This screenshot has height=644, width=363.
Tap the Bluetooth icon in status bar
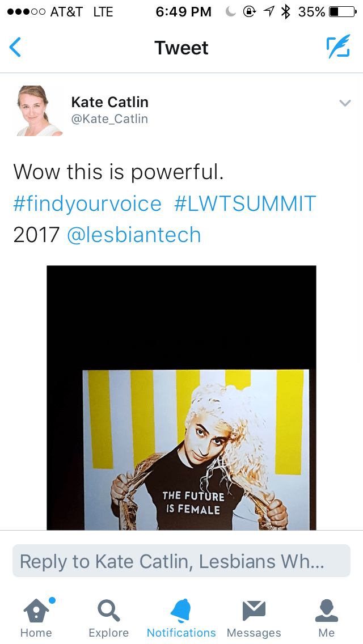tap(285, 12)
